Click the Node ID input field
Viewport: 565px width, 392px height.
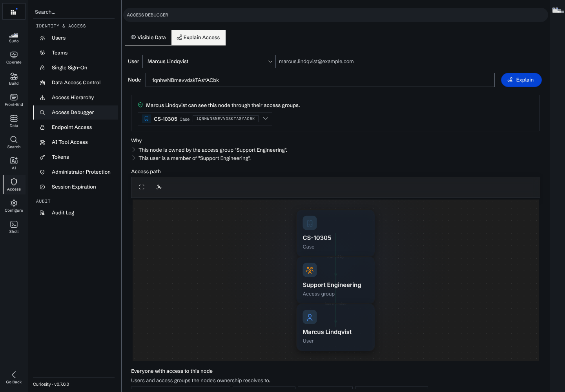320,80
